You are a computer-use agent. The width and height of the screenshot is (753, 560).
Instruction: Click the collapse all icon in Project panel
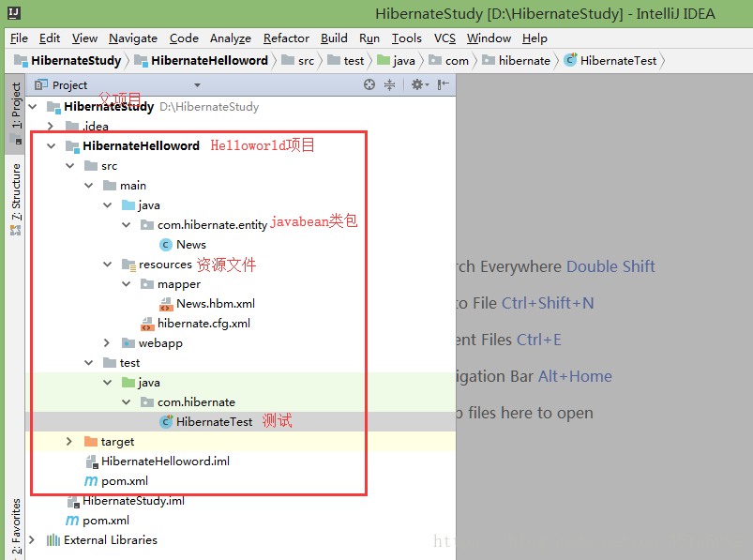click(x=389, y=85)
